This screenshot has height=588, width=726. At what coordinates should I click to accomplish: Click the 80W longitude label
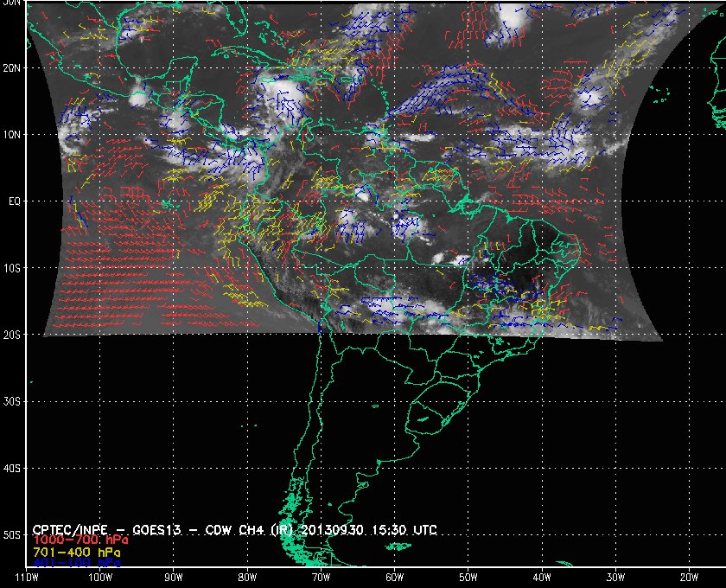pyautogui.click(x=247, y=578)
